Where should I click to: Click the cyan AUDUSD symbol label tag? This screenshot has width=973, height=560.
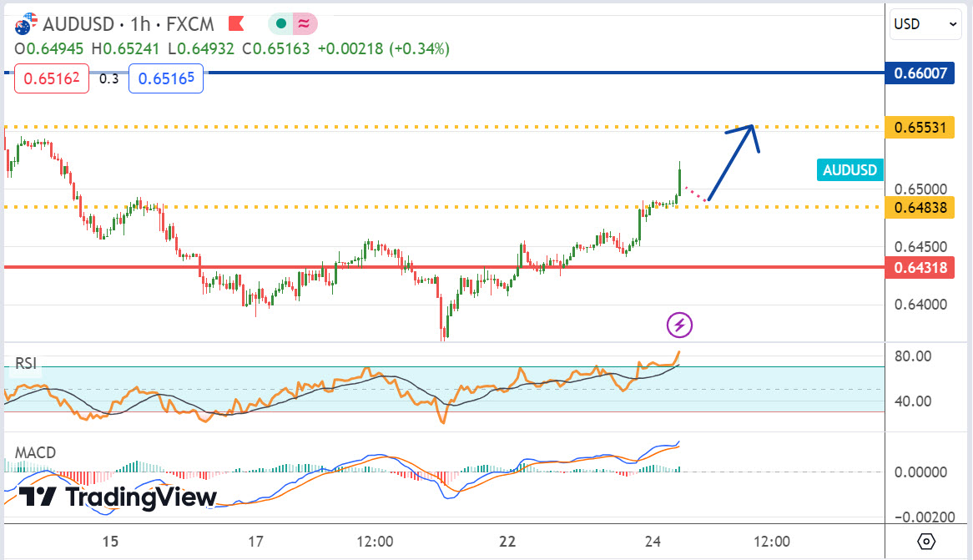pos(849,170)
